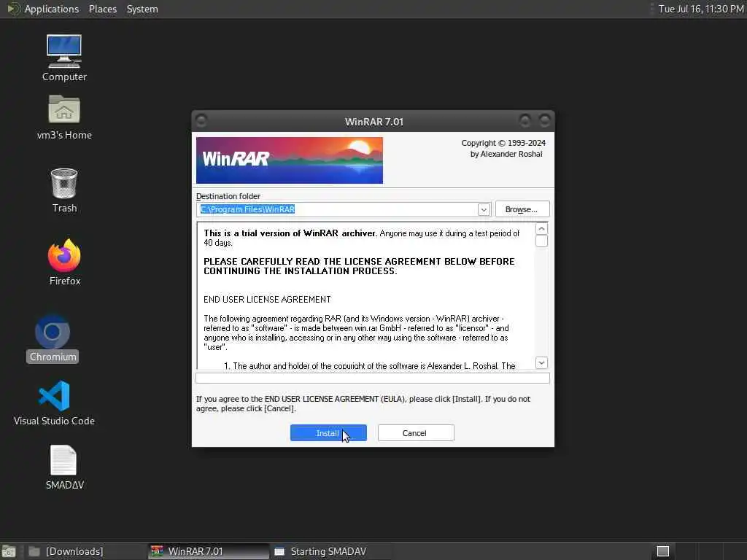
Task: Launch Firefox from the desktop
Action: click(x=64, y=262)
